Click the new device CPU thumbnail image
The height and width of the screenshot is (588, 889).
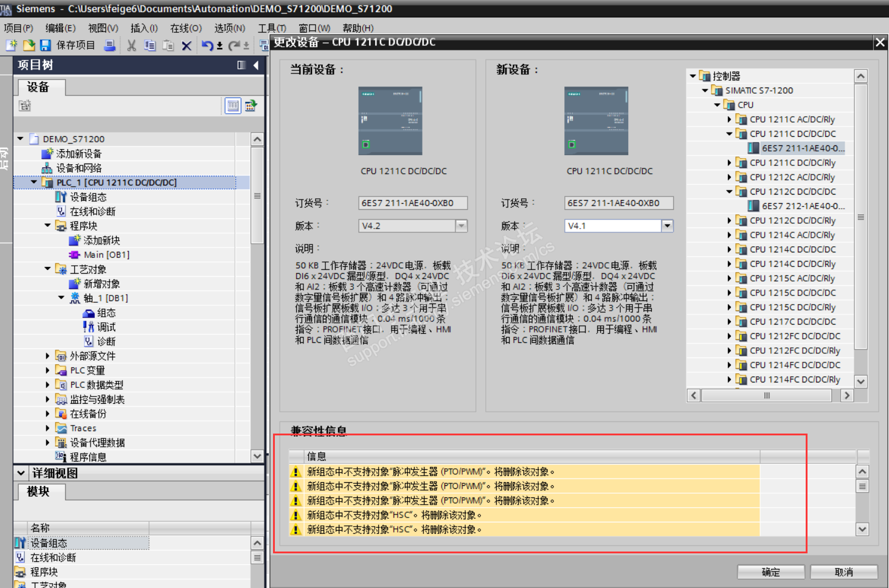[x=596, y=121]
